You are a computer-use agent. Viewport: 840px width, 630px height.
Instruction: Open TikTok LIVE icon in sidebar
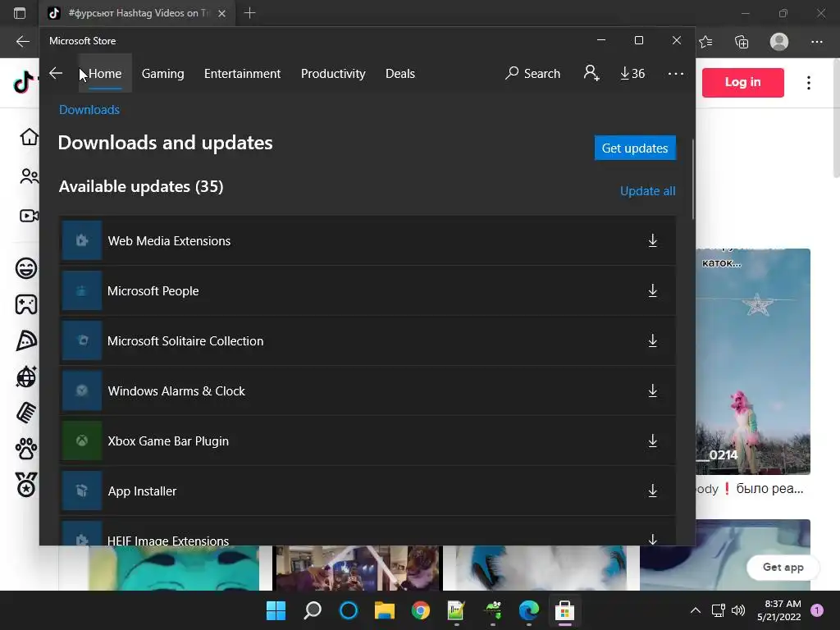[29, 216]
